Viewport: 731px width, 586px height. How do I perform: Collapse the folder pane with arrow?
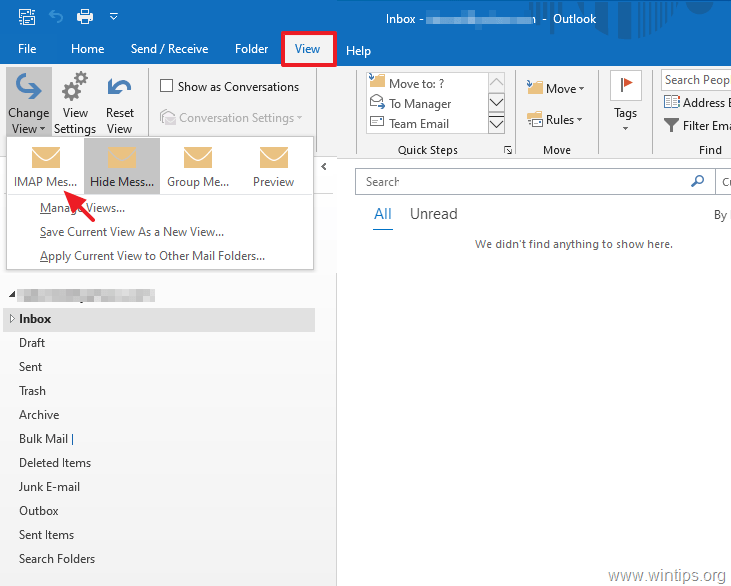click(324, 167)
